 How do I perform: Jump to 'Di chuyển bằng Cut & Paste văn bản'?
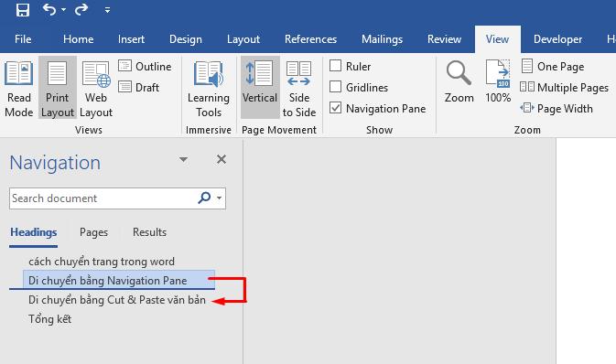(x=117, y=300)
